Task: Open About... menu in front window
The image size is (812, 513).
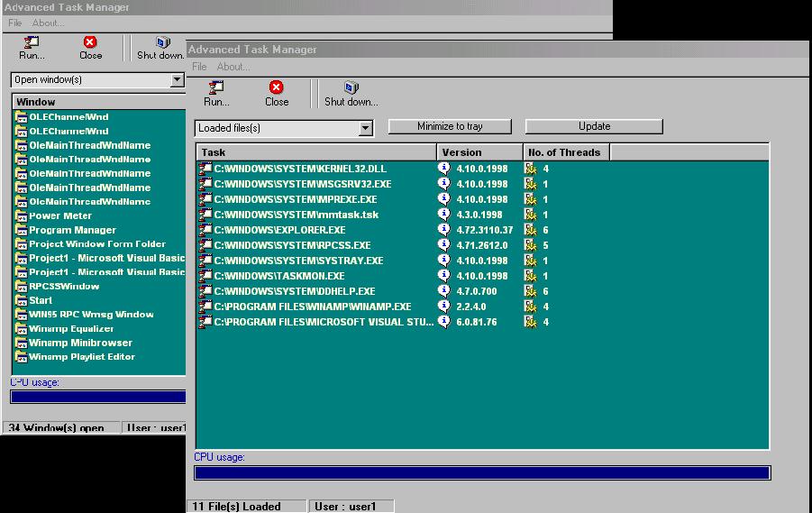Action: 233,67
